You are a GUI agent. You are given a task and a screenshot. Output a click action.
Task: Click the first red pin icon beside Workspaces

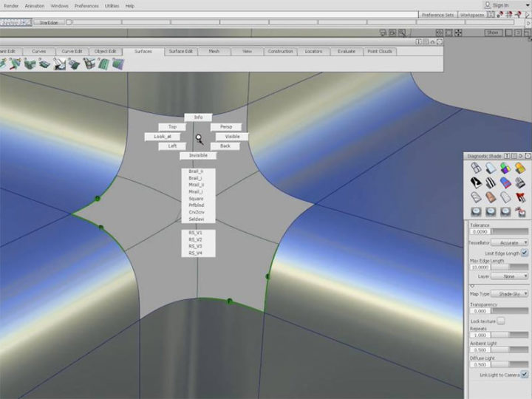500,14
